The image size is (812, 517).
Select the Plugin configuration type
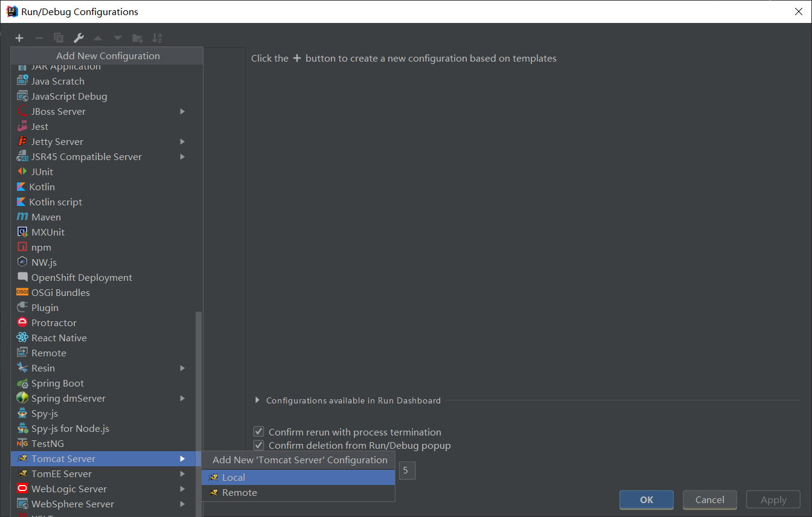[103, 307]
